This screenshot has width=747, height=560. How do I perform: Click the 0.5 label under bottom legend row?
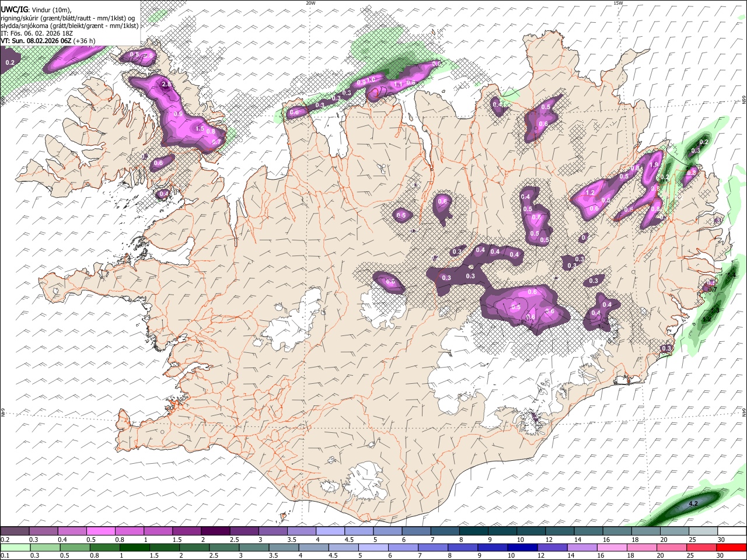[65, 555]
